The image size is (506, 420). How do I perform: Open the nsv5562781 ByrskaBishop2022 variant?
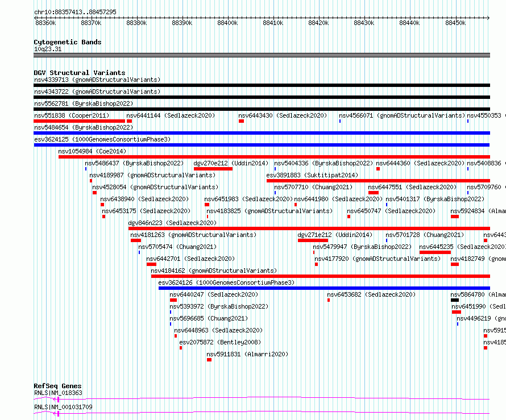tap(84, 103)
